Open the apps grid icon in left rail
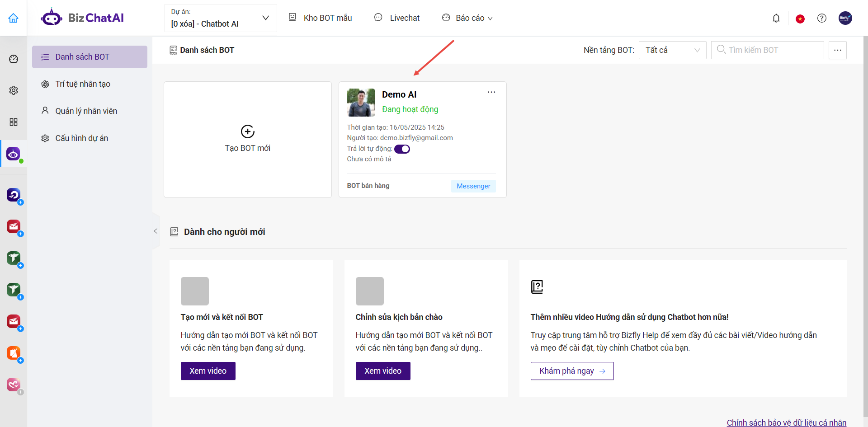Image resolution: width=868 pixels, height=427 pixels. 14,122
